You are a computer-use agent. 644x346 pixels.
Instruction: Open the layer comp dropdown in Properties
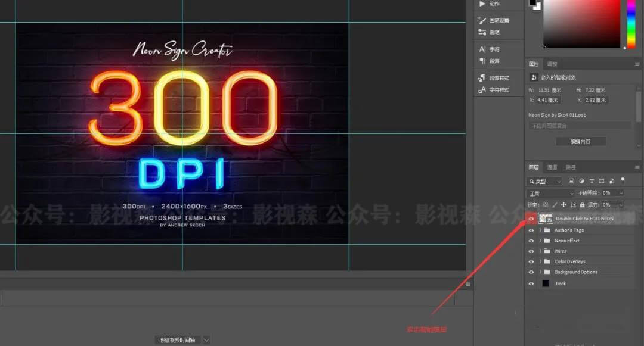(580, 126)
